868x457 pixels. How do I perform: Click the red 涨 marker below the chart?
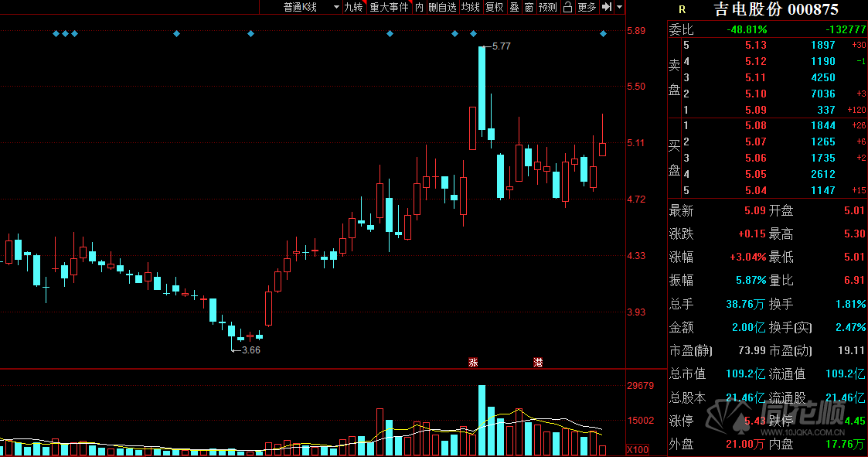tap(473, 363)
